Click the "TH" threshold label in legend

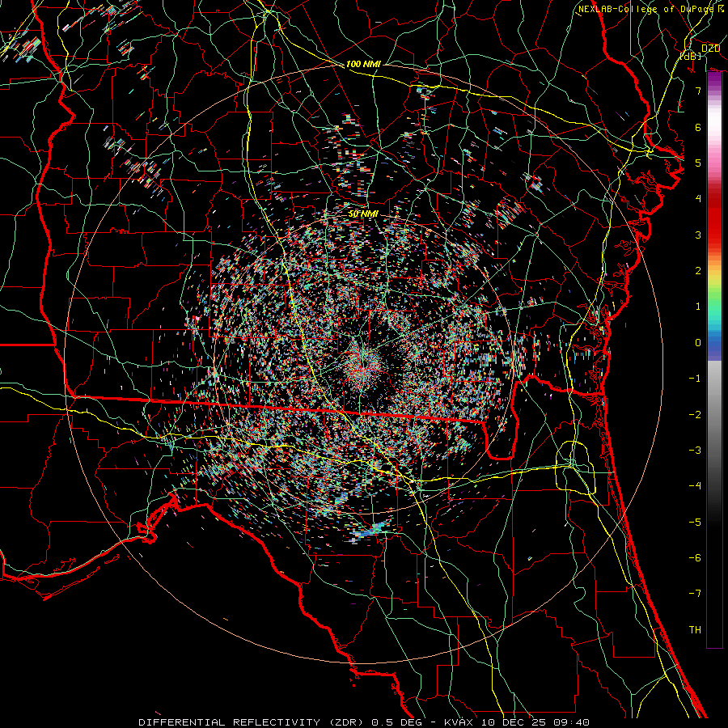pyautogui.click(x=695, y=630)
